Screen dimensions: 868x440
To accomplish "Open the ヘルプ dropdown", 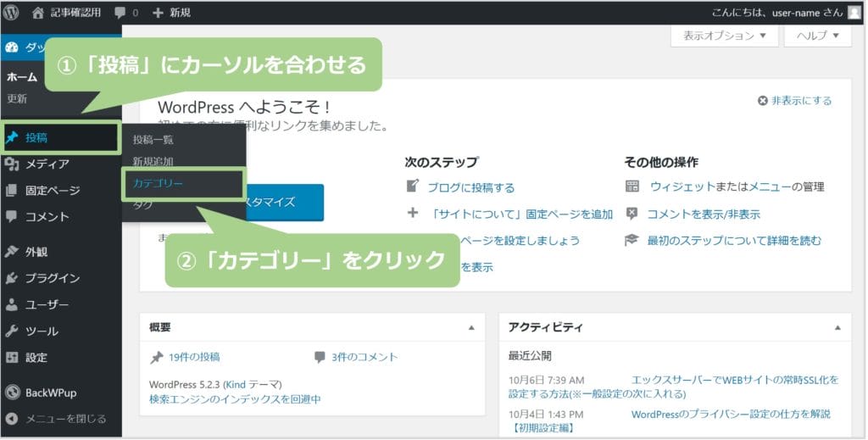I will (x=818, y=36).
